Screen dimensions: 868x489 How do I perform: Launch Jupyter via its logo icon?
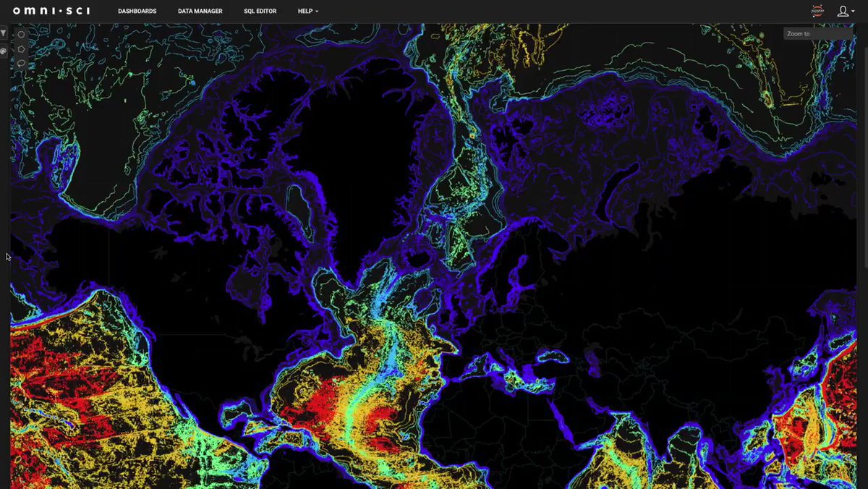tap(817, 11)
